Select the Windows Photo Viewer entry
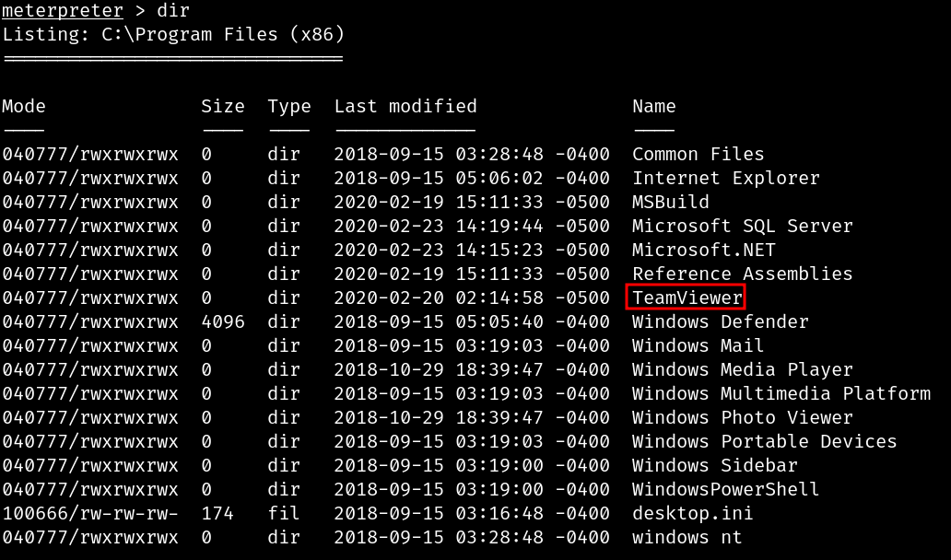951x560 pixels. click(x=743, y=417)
